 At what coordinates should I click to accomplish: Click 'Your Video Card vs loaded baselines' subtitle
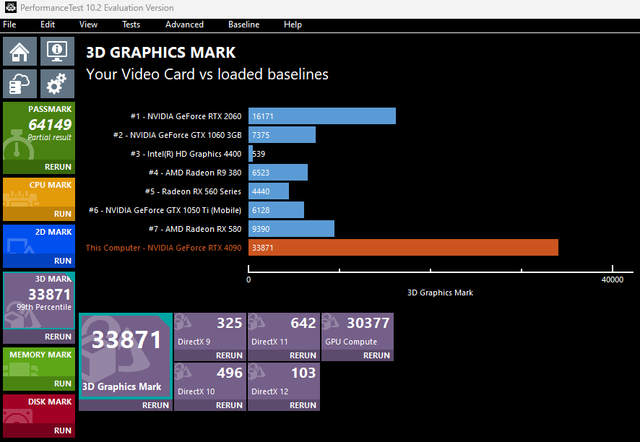[207, 74]
